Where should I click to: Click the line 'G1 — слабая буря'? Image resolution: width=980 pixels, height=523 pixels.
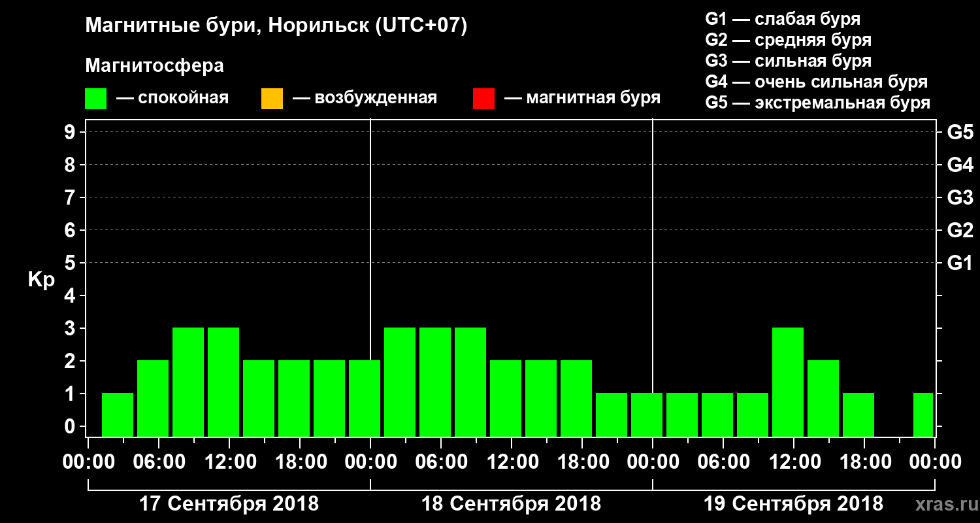pos(783,19)
